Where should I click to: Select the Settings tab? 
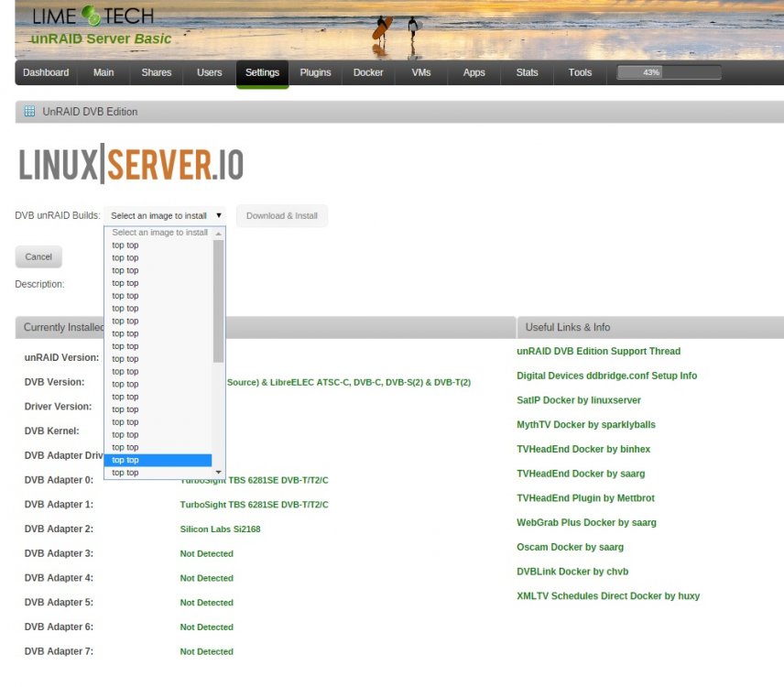pyautogui.click(x=263, y=73)
